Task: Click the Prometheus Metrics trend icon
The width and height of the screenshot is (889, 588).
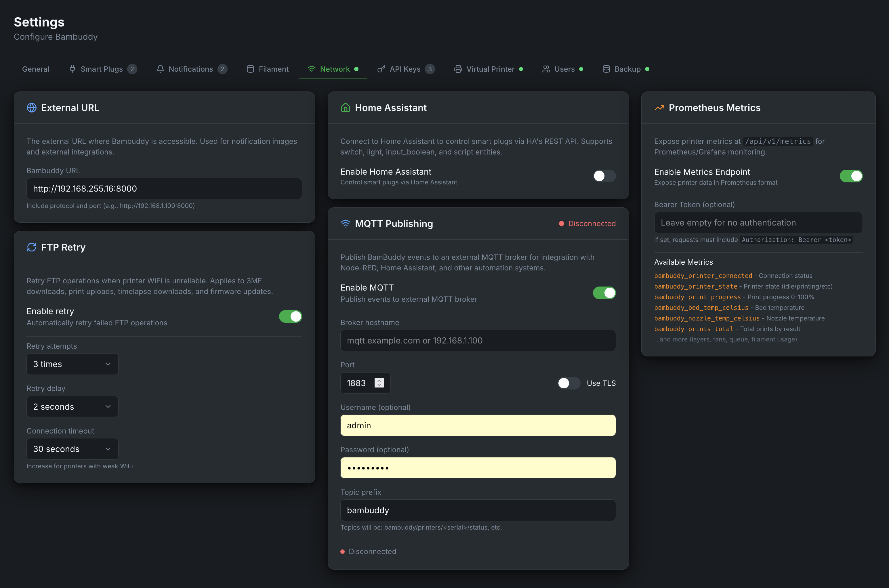Action: pyautogui.click(x=659, y=108)
